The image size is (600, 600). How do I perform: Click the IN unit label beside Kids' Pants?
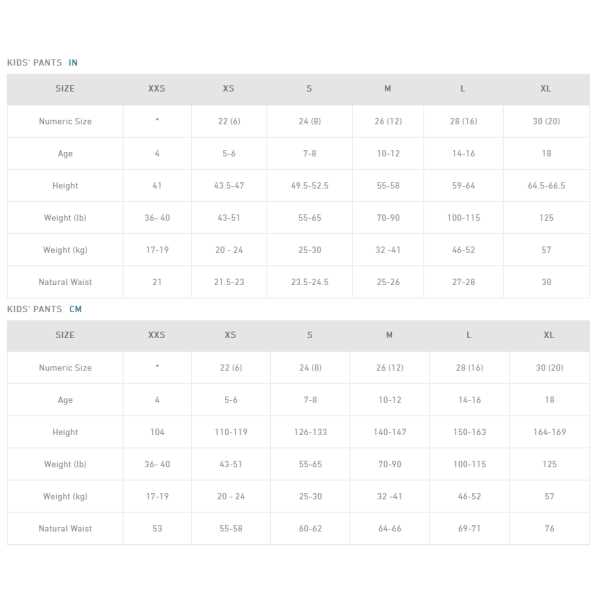tap(73, 63)
